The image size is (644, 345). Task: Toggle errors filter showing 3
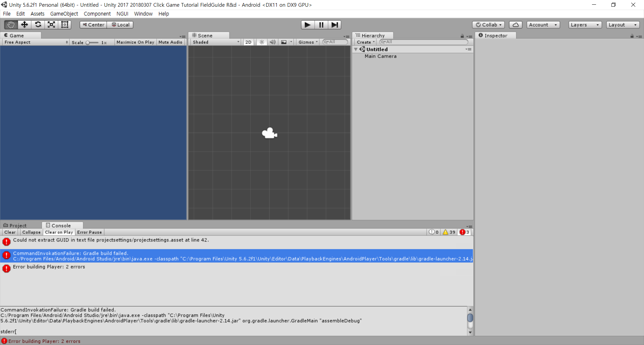point(465,232)
